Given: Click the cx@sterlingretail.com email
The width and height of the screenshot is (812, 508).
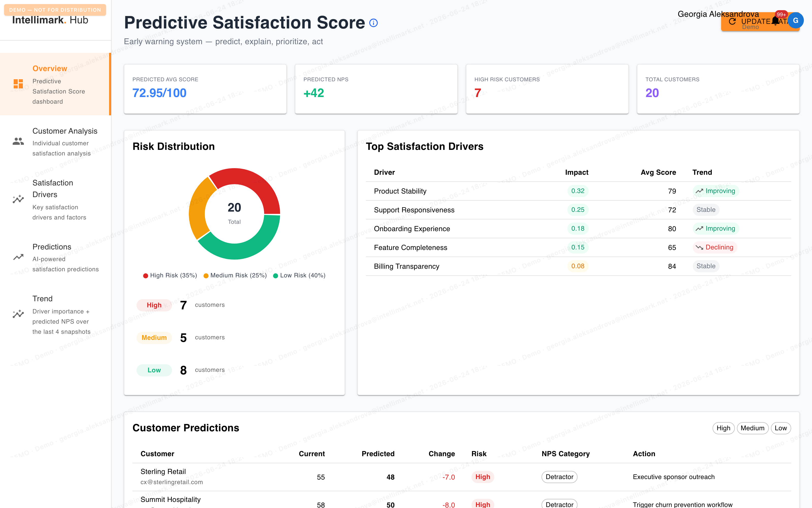Looking at the screenshot, I should click(x=172, y=482).
